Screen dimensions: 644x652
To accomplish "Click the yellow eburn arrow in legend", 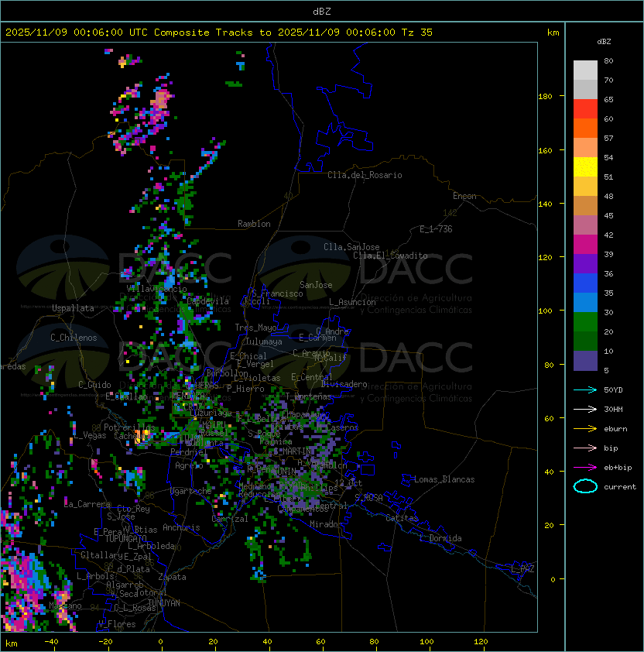I will (585, 429).
